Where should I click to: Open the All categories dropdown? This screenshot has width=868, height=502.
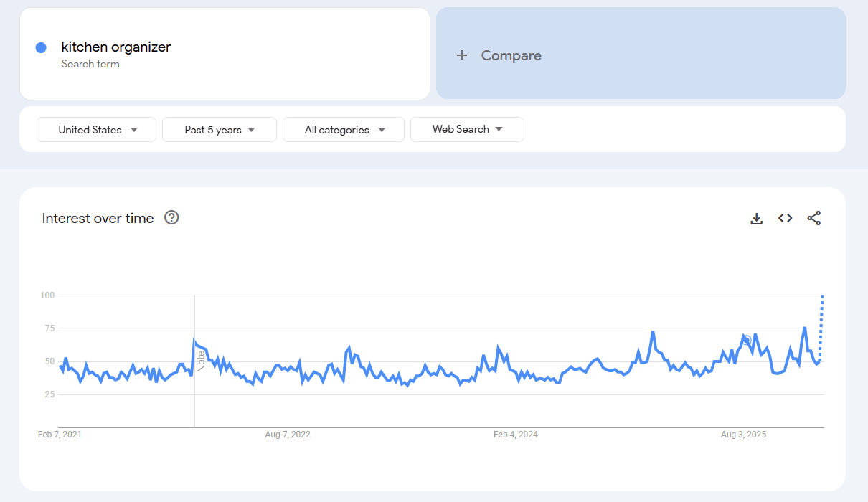click(343, 129)
